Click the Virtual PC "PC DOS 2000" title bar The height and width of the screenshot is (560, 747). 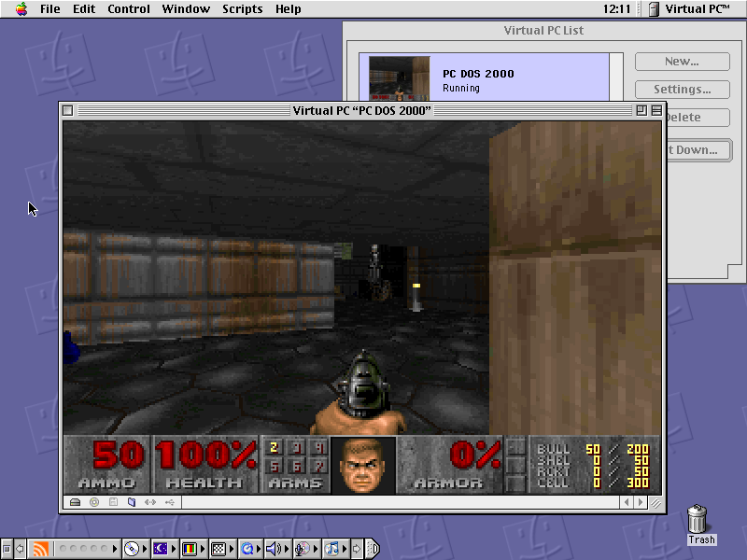coord(361,110)
